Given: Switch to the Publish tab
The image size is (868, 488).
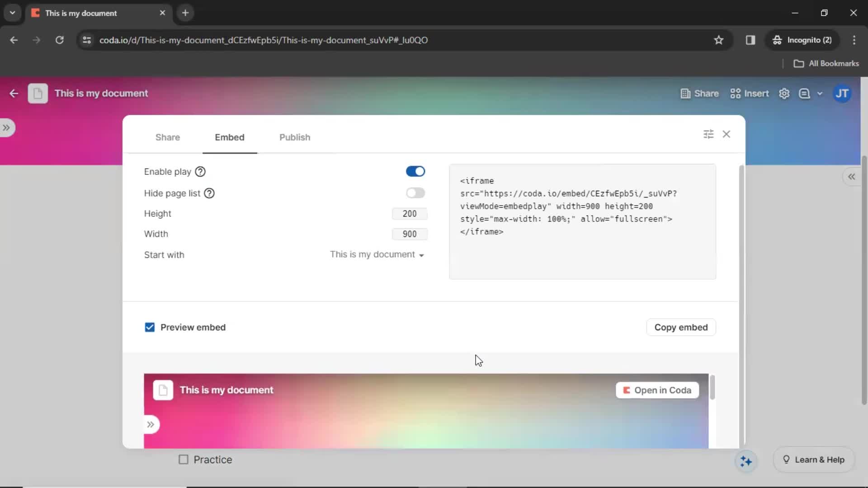Looking at the screenshot, I should pyautogui.click(x=295, y=137).
